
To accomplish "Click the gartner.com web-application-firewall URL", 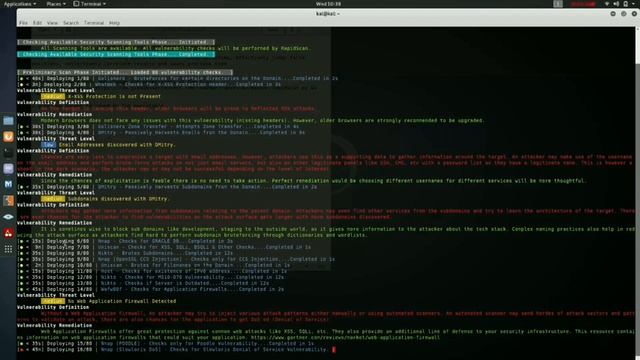I will click(x=345, y=338).
